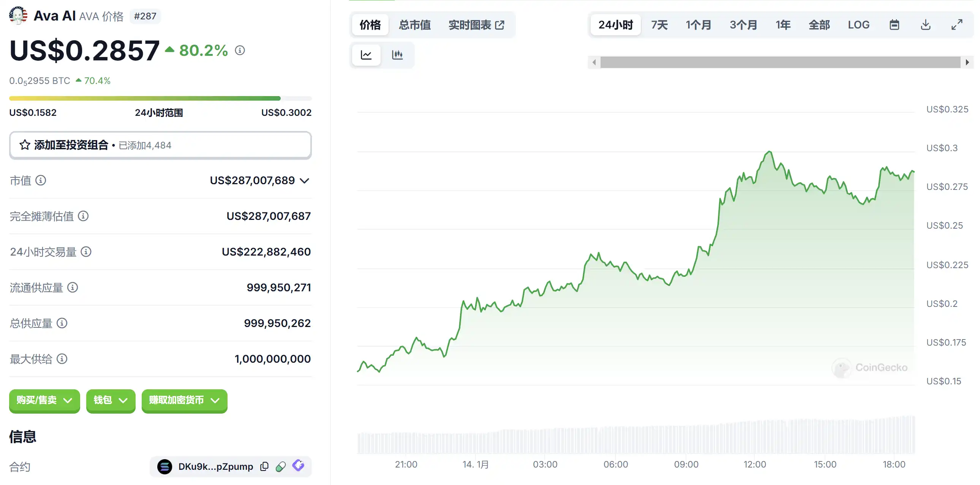
Task: Click info icon beside 24小时交易量
Action: 86,252
